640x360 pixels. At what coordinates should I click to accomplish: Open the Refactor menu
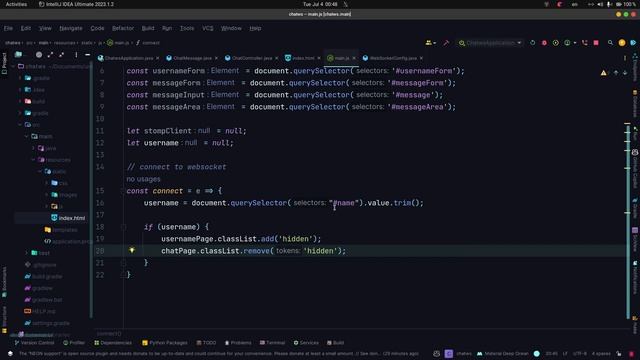coord(123,28)
